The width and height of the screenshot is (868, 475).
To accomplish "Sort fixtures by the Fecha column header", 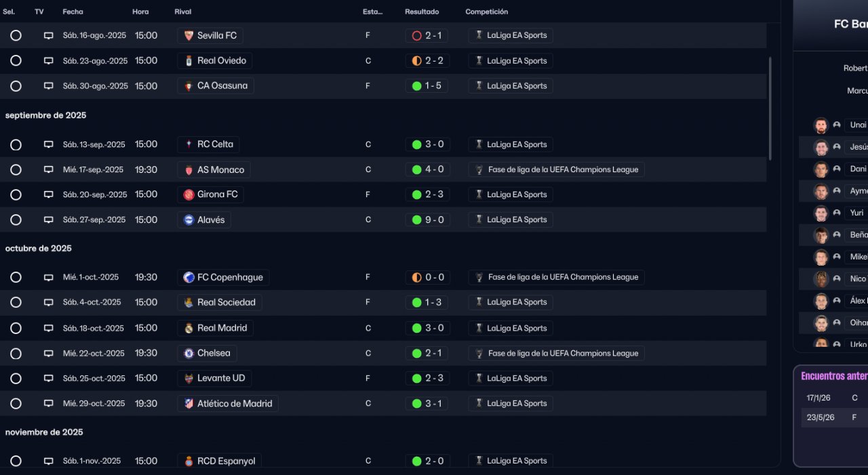I will click(x=73, y=12).
